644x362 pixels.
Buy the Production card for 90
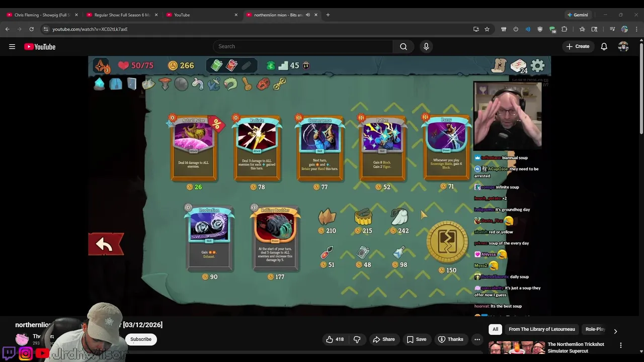209,239
